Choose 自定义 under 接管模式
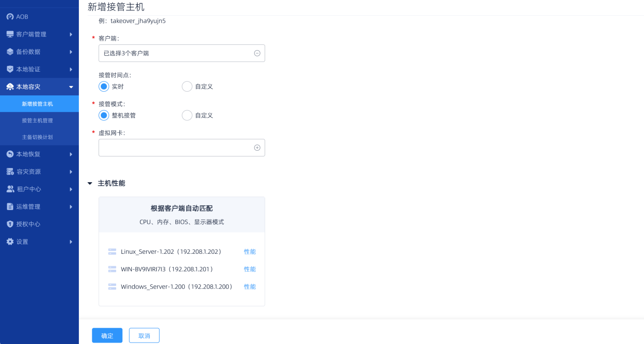 point(187,115)
